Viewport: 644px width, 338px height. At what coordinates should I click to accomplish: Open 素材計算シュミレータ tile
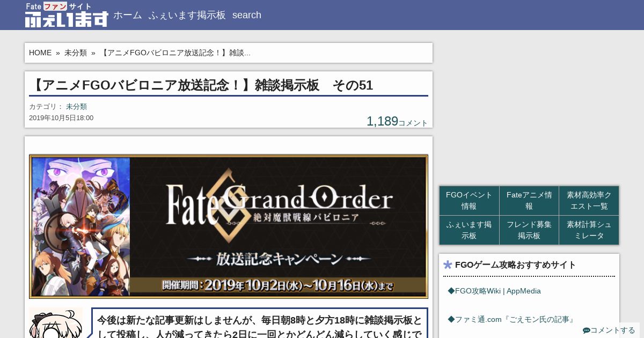coord(589,230)
